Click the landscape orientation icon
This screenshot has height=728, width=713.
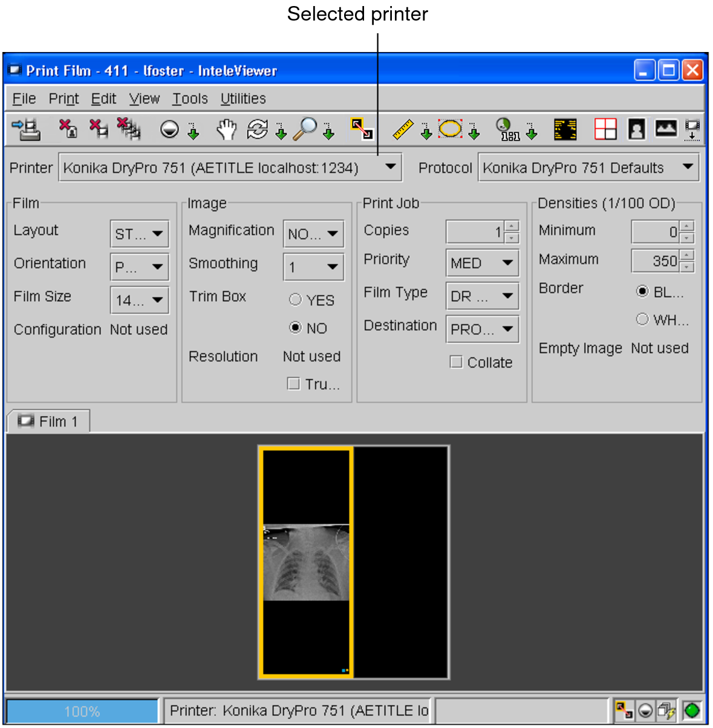(666, 129)
